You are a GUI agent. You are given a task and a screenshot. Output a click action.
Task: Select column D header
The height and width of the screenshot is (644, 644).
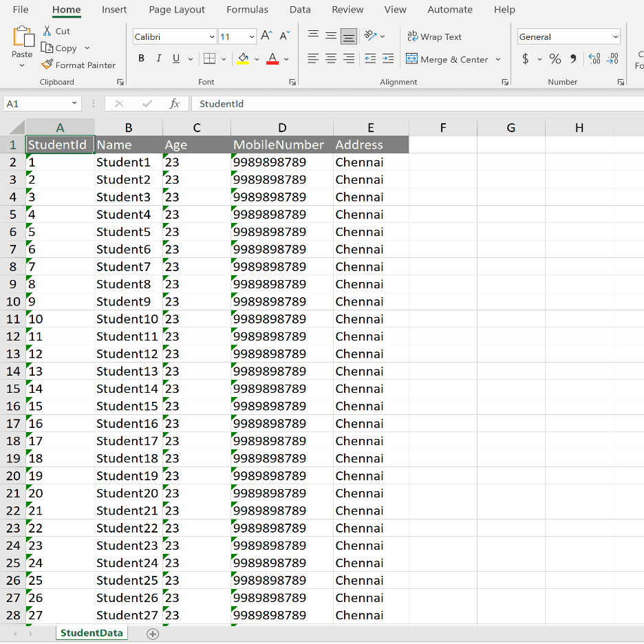[282, 128]
